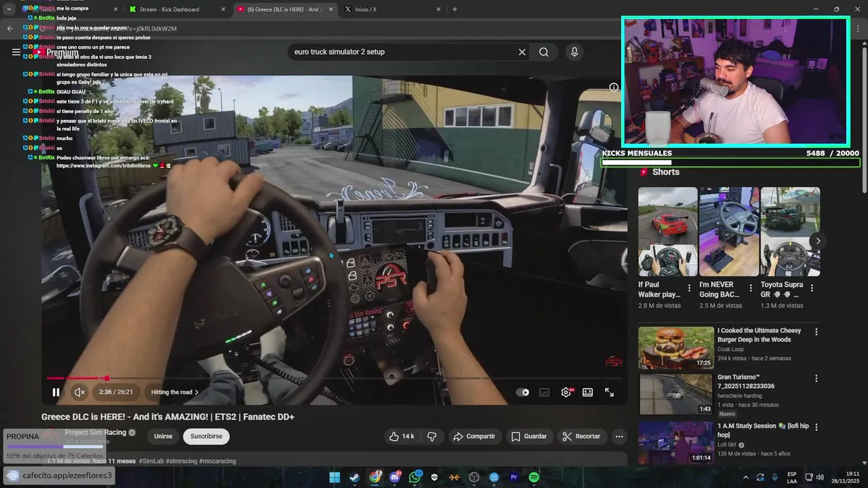Open OBS Studio from taskbar
This screenshot has width=868, height=488.
[474, 477]
